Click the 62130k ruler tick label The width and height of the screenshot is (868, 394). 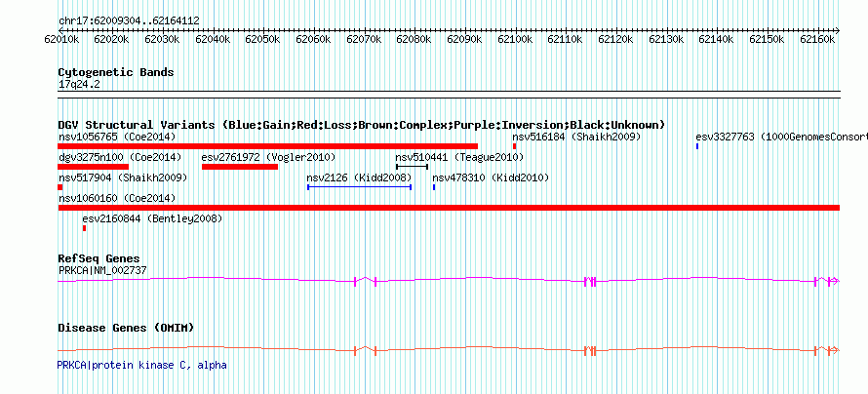[666, 39]
